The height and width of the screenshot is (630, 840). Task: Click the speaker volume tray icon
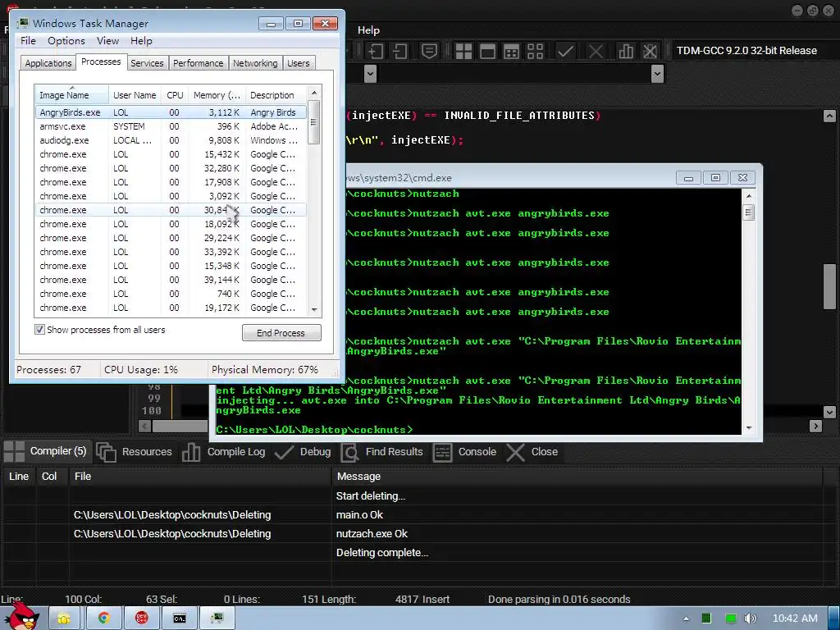coord(751,619)
